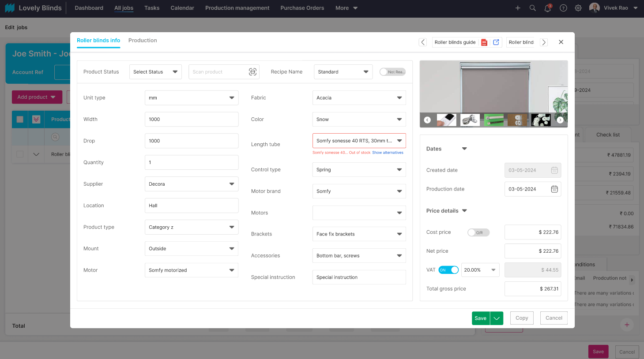Click the Width input field
The height and width of the screenshot is (359, 644).
tap(192, 120)
